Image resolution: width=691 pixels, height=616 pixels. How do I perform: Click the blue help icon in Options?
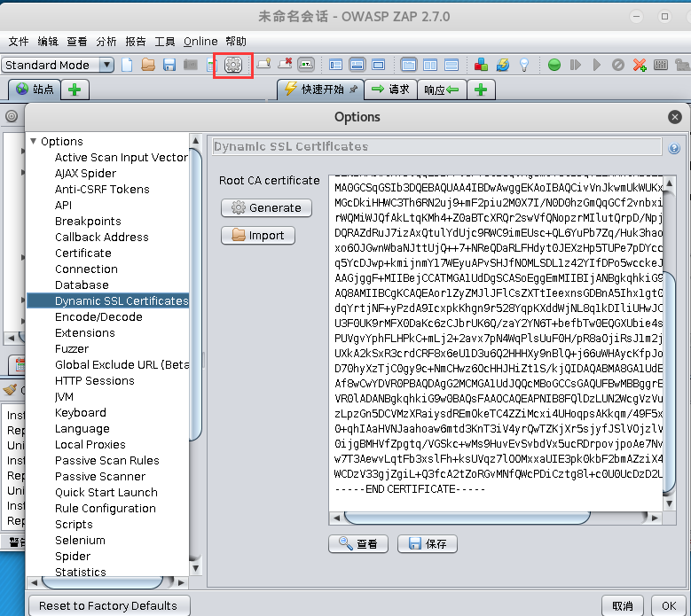674,148
